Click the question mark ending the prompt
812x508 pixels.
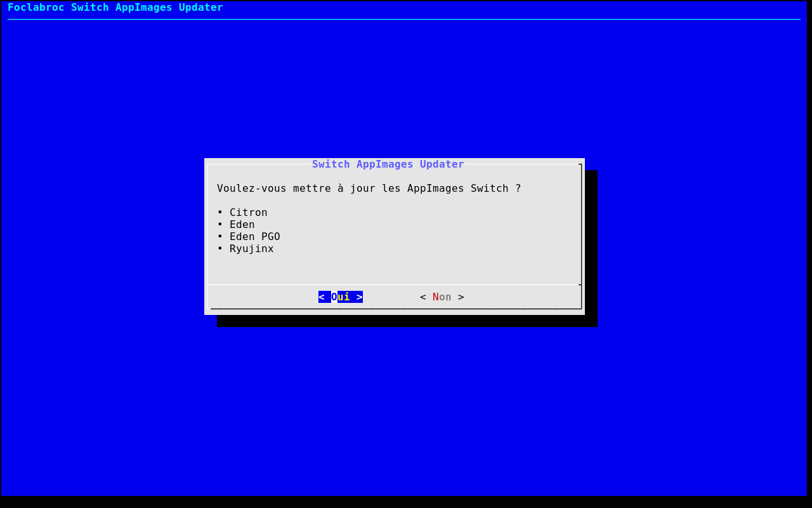[518, 189]
